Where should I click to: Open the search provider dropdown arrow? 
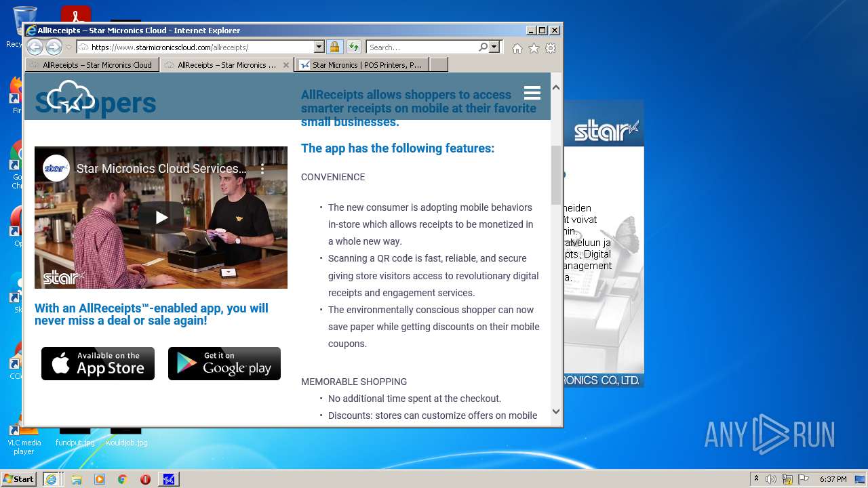494,47
